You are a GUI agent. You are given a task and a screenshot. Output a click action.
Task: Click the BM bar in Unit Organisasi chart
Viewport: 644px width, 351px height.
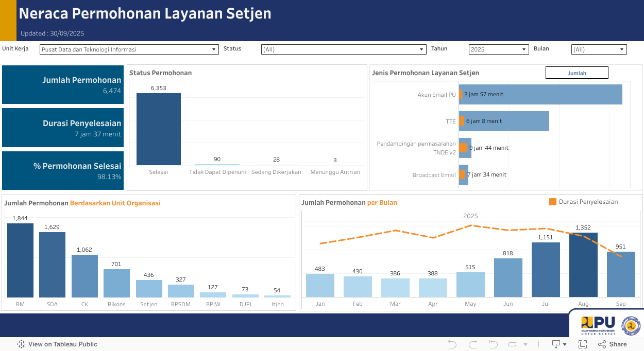click(x=20, y=260)
